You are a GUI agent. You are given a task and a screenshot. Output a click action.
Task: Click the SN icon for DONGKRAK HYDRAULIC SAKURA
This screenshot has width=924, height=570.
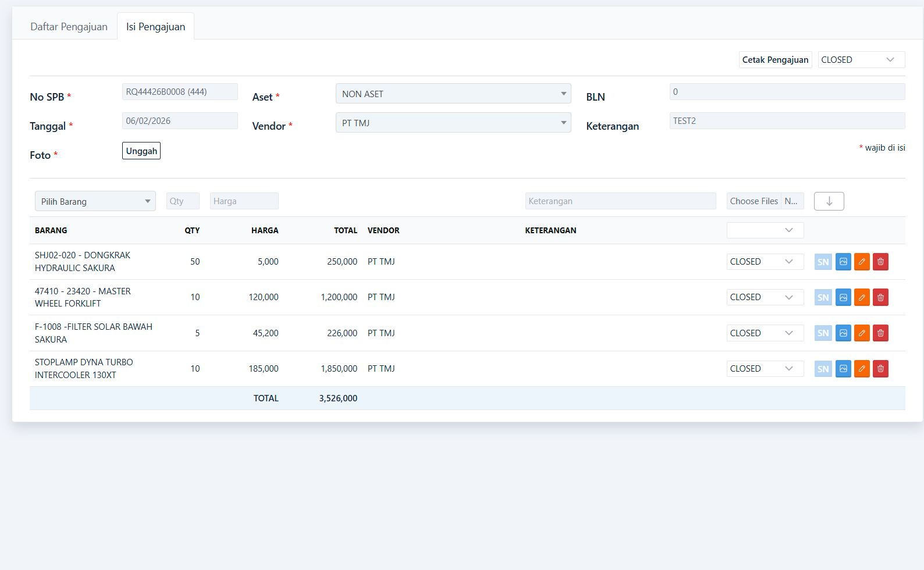[823, 262]
